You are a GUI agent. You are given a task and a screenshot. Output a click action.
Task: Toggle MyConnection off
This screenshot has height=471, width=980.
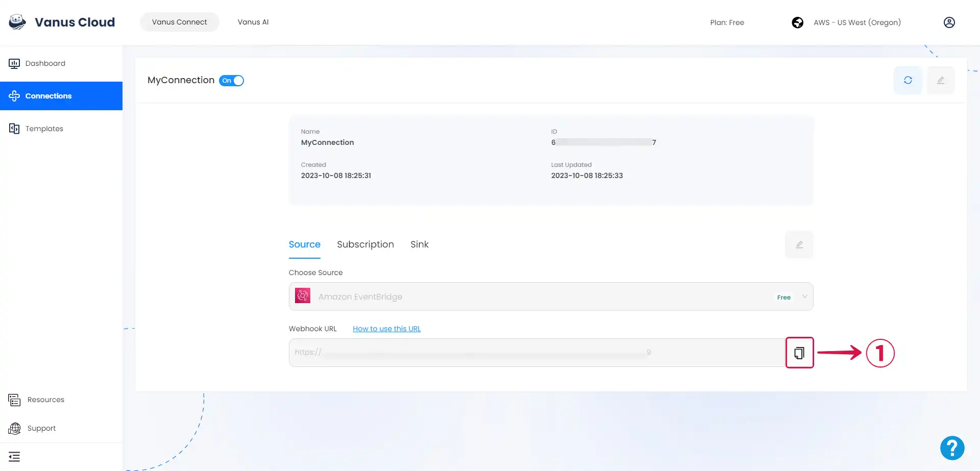(x=231, y=80)
